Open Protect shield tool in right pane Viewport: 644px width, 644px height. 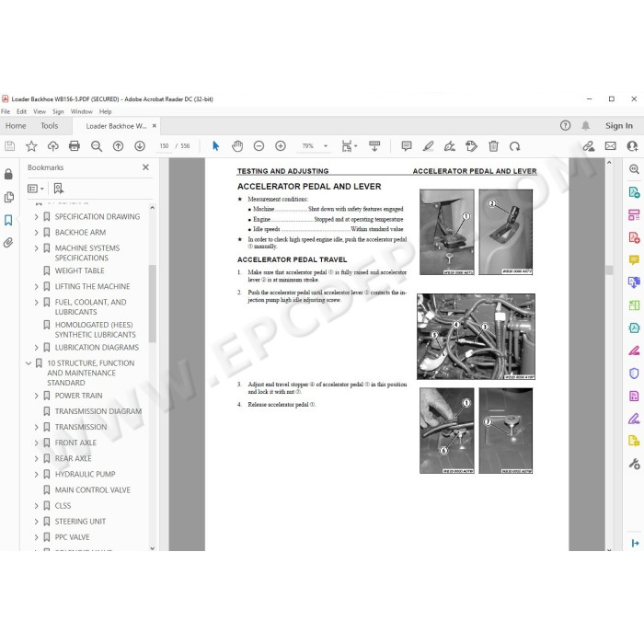634,374
